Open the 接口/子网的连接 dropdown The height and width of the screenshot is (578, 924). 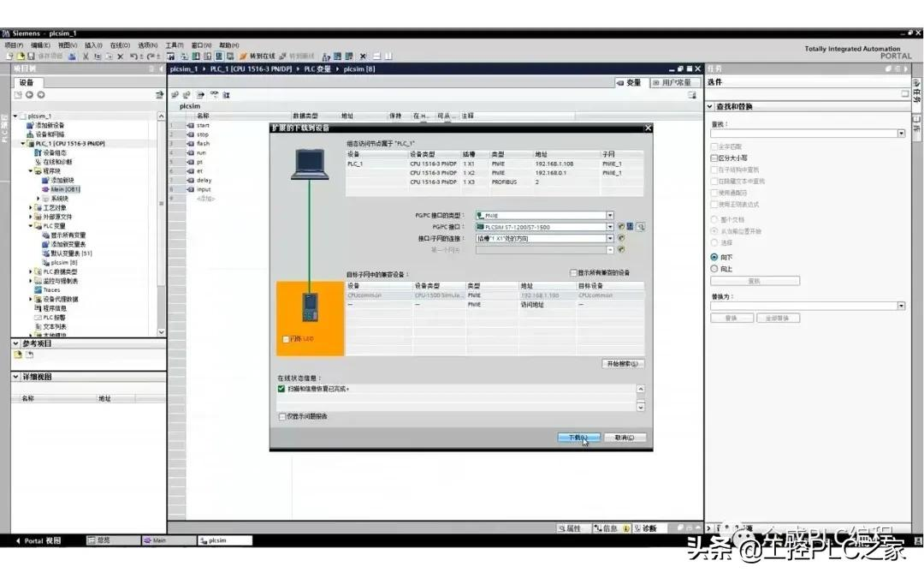(610, 238)
